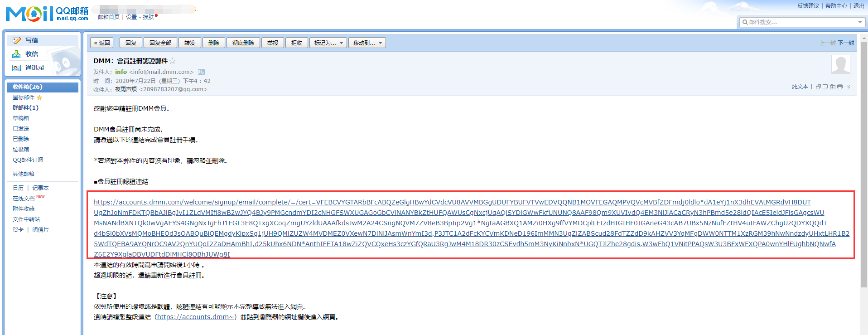
Task: Click the 删除 delete button
Action: click(214, 43)
